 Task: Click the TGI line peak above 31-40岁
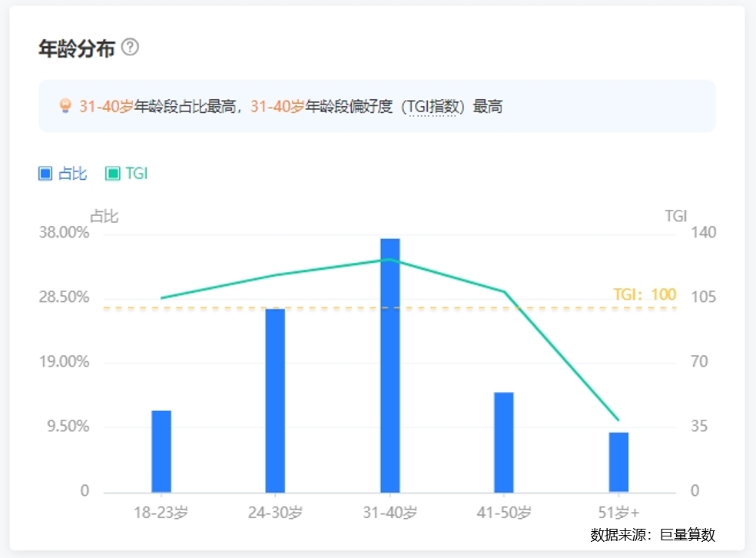click(390, 260)
